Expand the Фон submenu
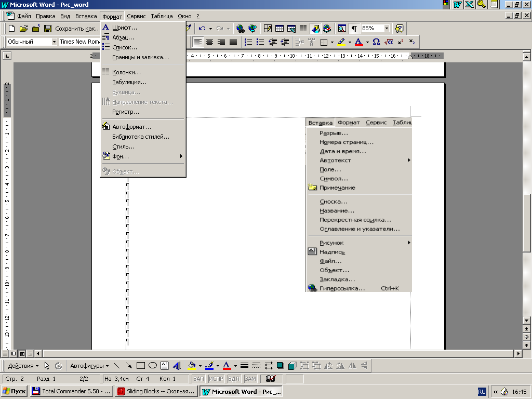The width and height of the screenshot is (532, 399). [x=143, y=156]
